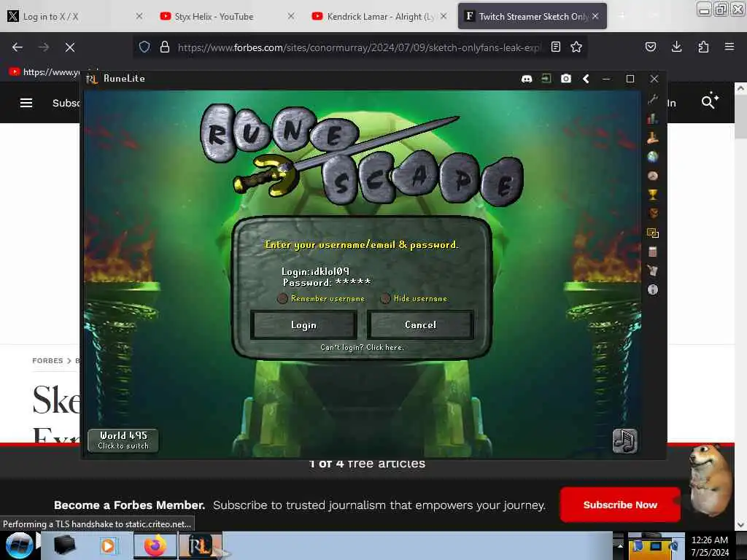Screen dimensions: 747x560
Task: Click Forbes search icon
Action: tap(710, 101)
